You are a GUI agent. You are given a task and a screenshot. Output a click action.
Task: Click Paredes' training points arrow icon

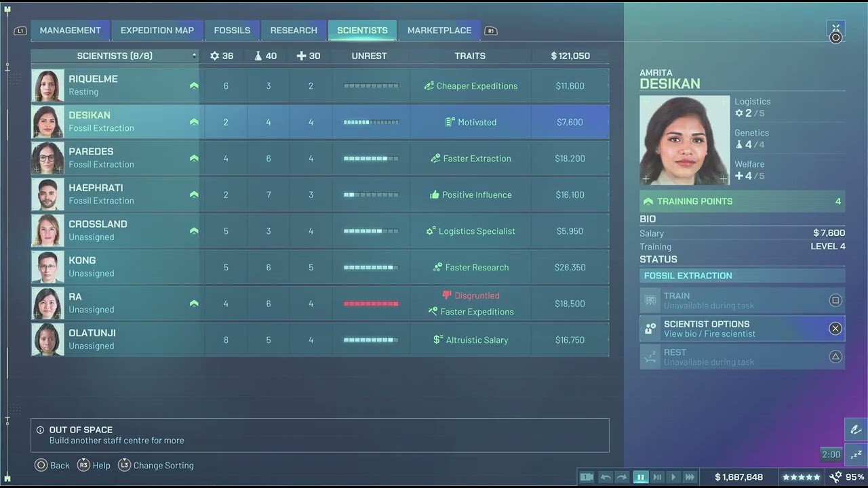point(194,159)
